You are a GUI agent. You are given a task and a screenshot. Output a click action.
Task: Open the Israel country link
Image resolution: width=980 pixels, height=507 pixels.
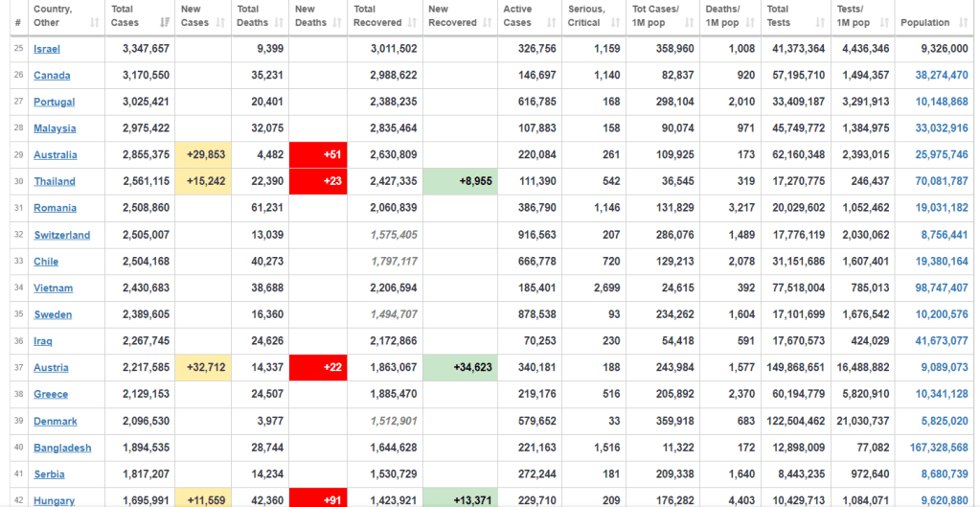coord(47,49)
